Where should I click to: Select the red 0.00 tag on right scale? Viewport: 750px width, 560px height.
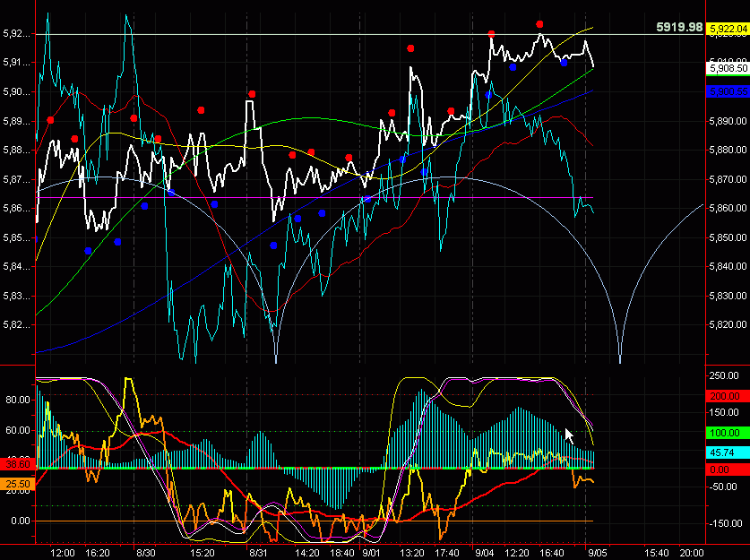pyautogui.click(x=728, y=470)
